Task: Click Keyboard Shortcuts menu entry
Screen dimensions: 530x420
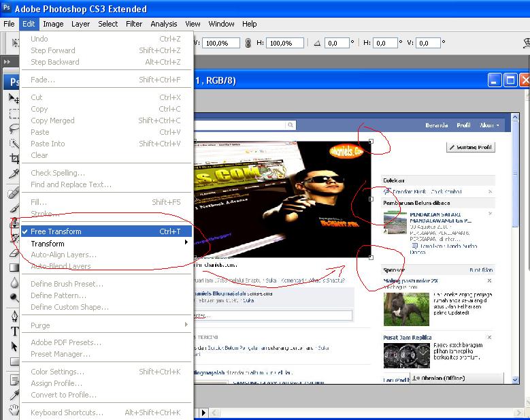Action: [x=106, y=413]
